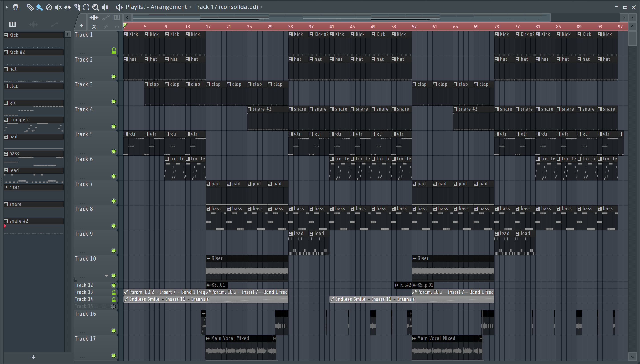This screenshot has width=640, height=364.
Task: Select the first Main Vocal Mixed clip
Action: pos(241,348)
